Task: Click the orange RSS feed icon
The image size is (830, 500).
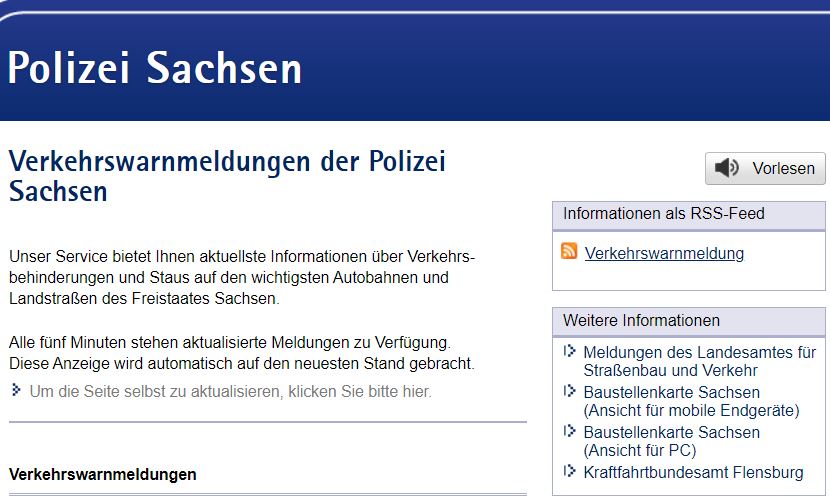Action: point(569,250)
